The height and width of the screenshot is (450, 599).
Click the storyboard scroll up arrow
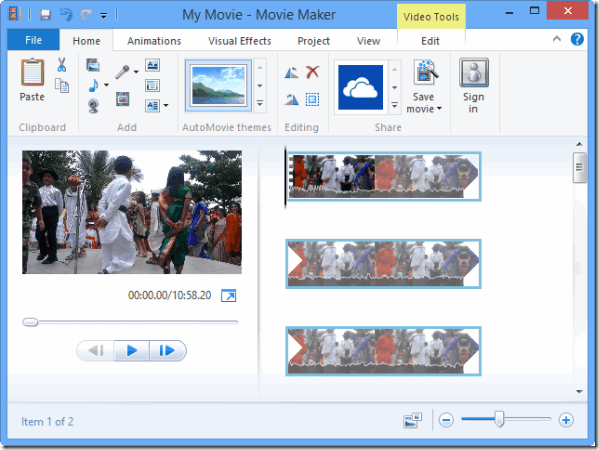tap(580, 144)
